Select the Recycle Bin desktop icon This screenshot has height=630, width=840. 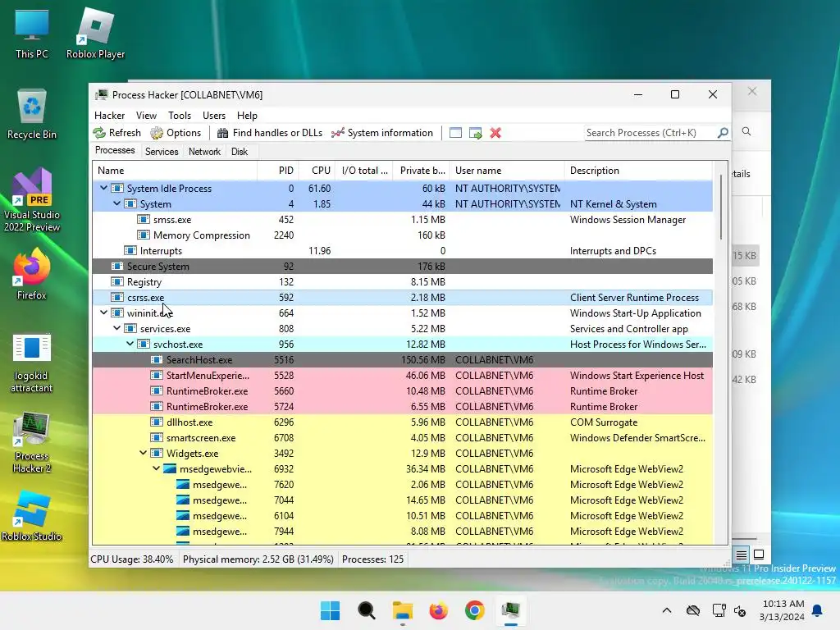32,114
